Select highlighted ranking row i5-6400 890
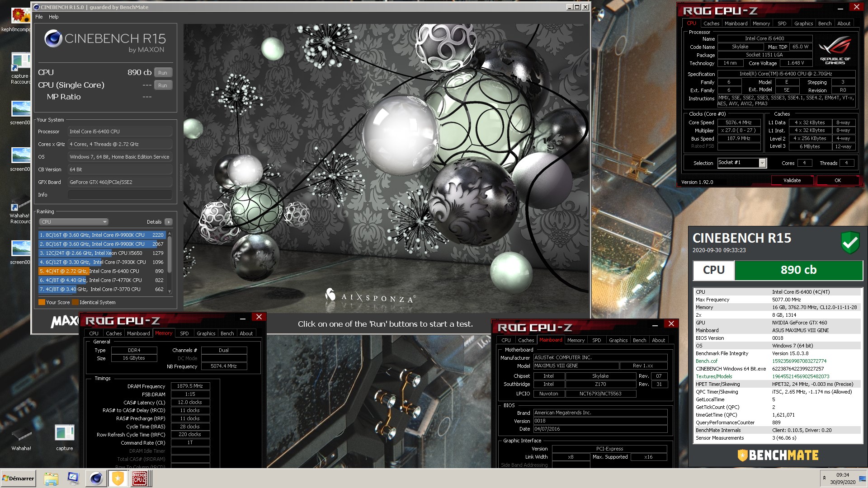Viewport: 868px width, 488px height. (x=102, y=271)
